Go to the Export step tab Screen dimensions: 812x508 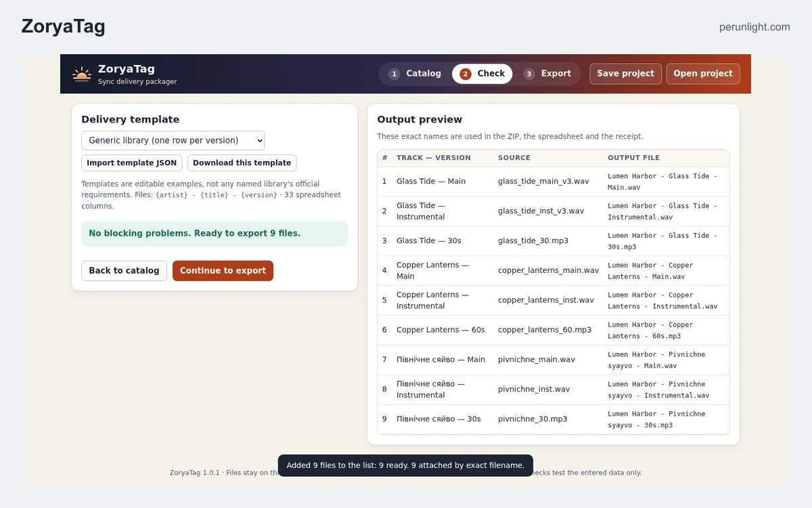pyautogui.click(x=547, y=74)
